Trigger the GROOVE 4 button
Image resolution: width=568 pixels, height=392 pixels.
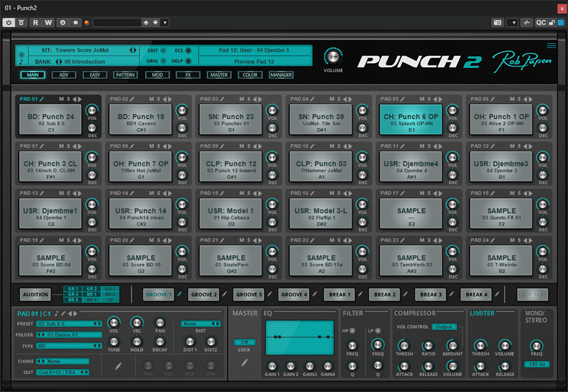[x=294, y=294]
